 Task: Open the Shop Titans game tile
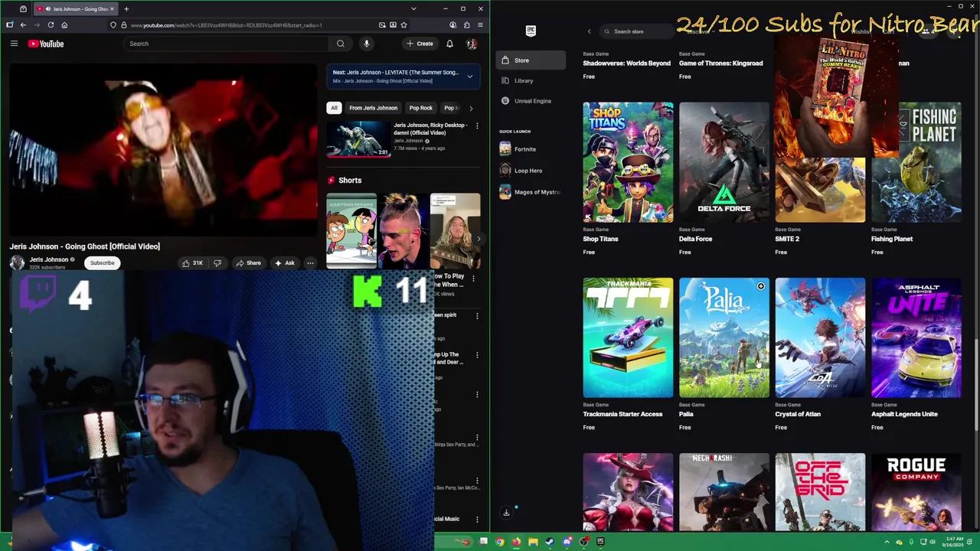[628, 162]
